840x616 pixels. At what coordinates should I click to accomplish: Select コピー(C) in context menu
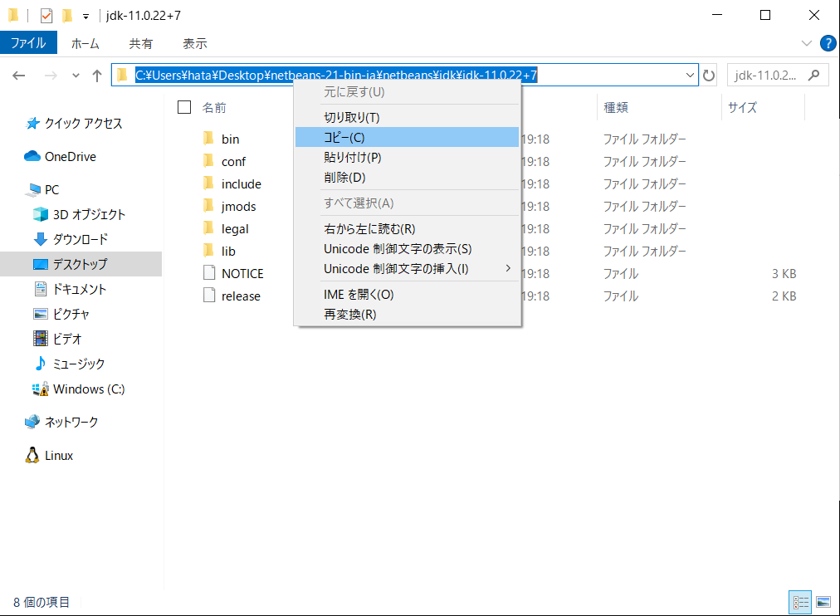tap(408, 137)
